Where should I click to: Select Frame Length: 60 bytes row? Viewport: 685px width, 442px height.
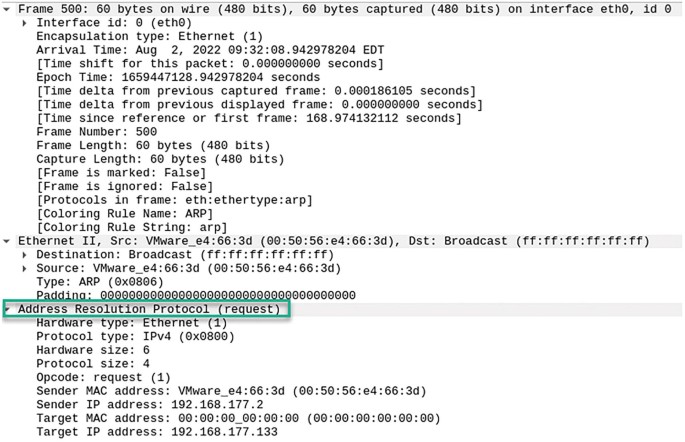[x=153, y=145]
